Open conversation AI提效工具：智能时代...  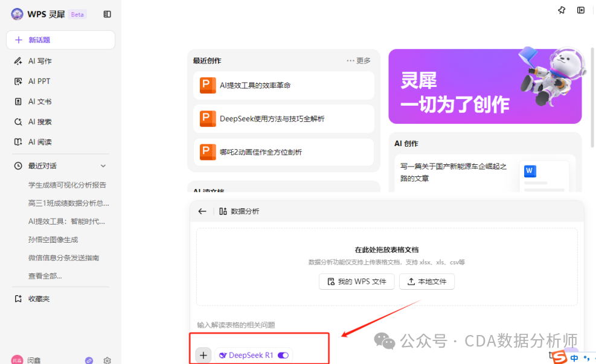[x=66, y=222]
